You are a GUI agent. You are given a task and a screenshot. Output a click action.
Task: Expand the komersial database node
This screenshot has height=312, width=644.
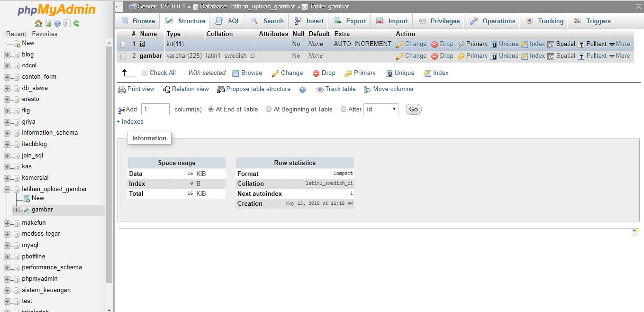click(x=7, y=178)
